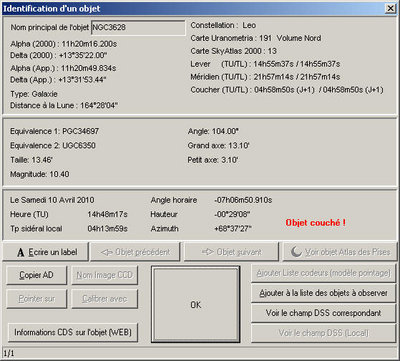Click Voir le champ DSS correspondant
The height and width of the screenshot is (361, 400).
pos(323,313)
